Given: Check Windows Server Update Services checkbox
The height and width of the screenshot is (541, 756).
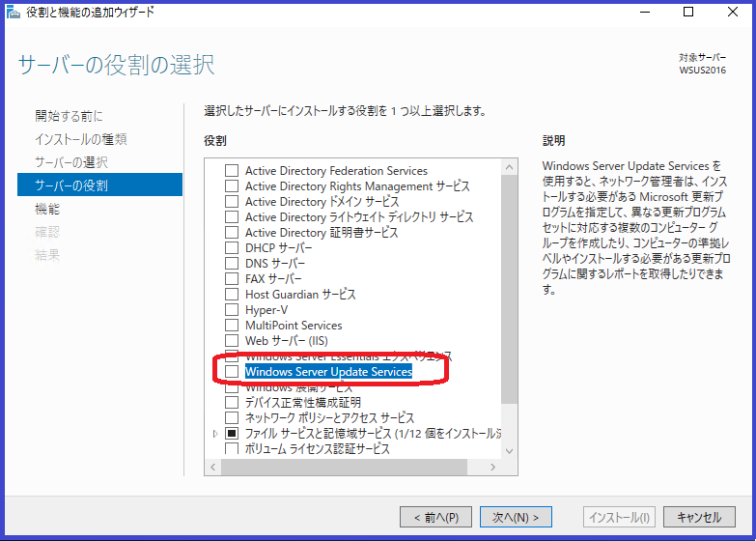Looking at the screenshot, I should [x=232, y=371].
